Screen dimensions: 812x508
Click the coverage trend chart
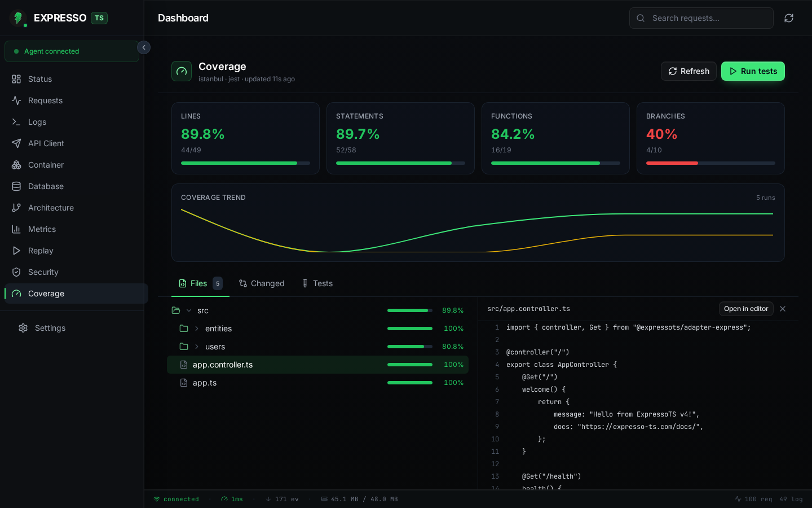[x=478, y=230]
